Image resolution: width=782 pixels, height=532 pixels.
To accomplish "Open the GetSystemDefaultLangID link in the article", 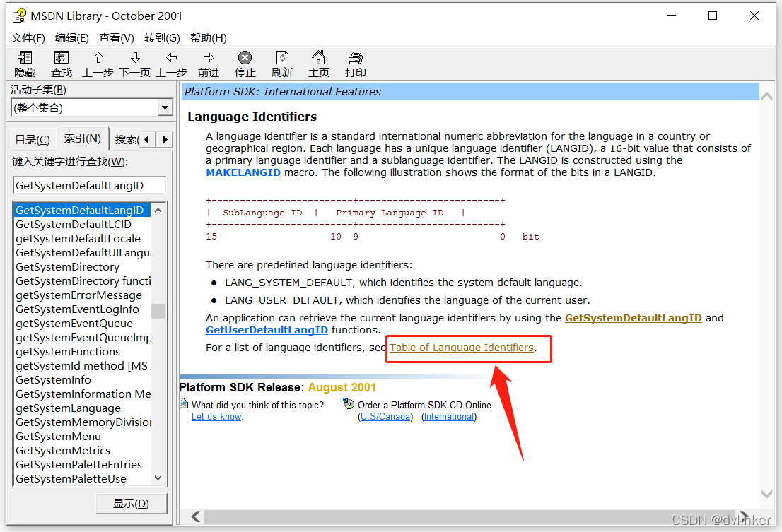I will click(633, 319).
